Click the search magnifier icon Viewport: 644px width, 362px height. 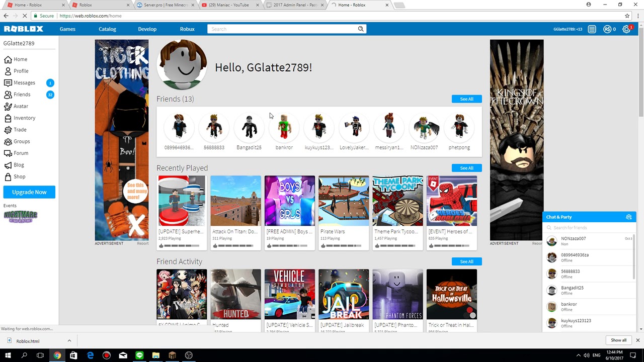(x=361, y=29)
